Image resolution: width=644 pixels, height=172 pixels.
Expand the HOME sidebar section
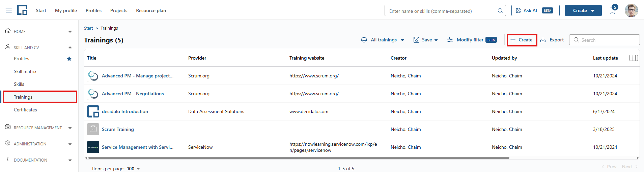(70, 32)
